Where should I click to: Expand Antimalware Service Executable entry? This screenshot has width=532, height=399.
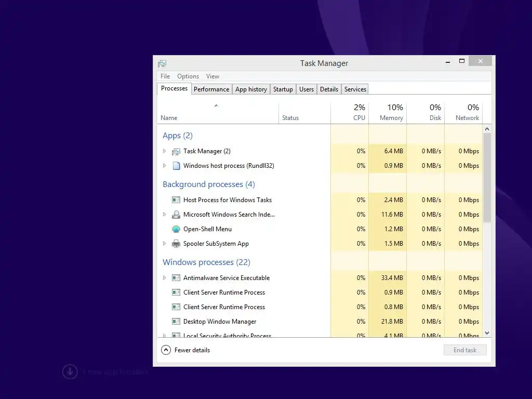point(165,277)
